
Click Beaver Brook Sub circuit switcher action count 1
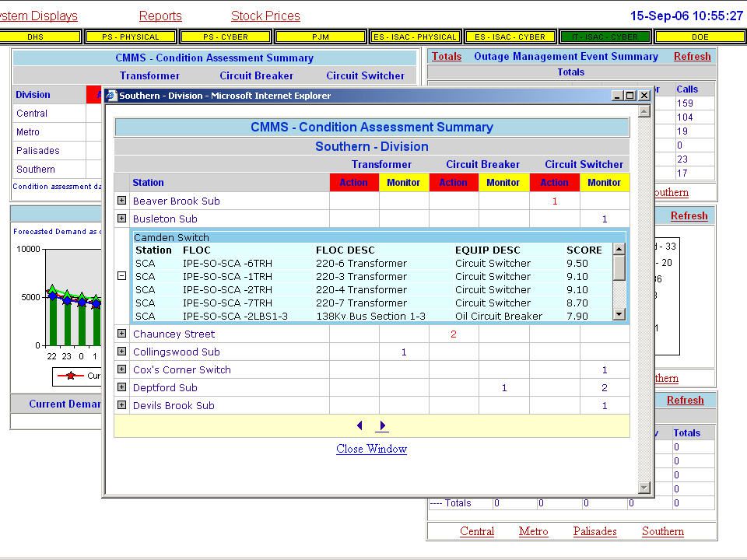555,201
